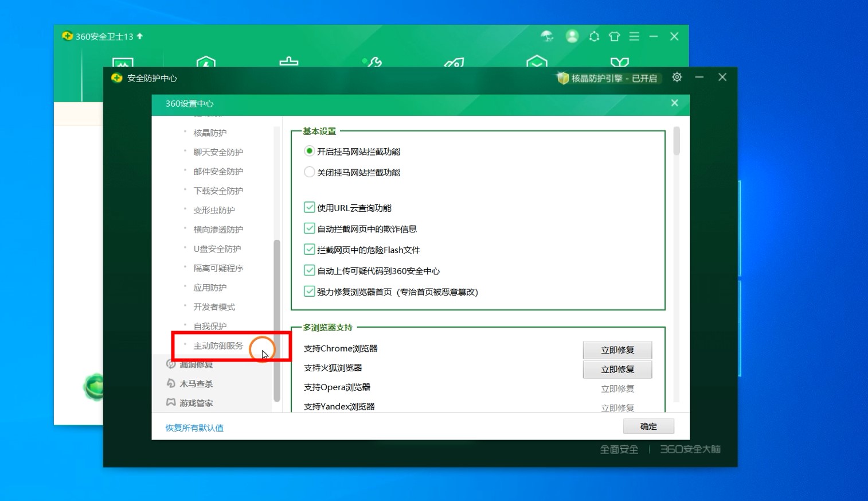Click the 核晶防护引擎 cube icon
The width and height of the screenshot is (868, 501).
coord(562,78)
